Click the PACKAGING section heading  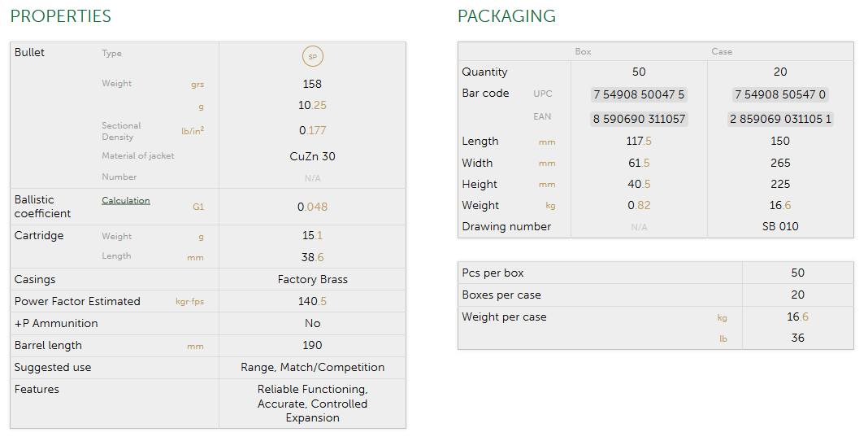pyautogui.click(x=506, y=16)
